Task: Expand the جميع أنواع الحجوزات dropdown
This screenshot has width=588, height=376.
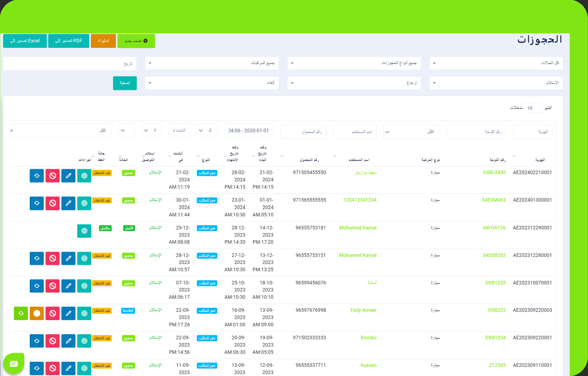Action: 354,63
